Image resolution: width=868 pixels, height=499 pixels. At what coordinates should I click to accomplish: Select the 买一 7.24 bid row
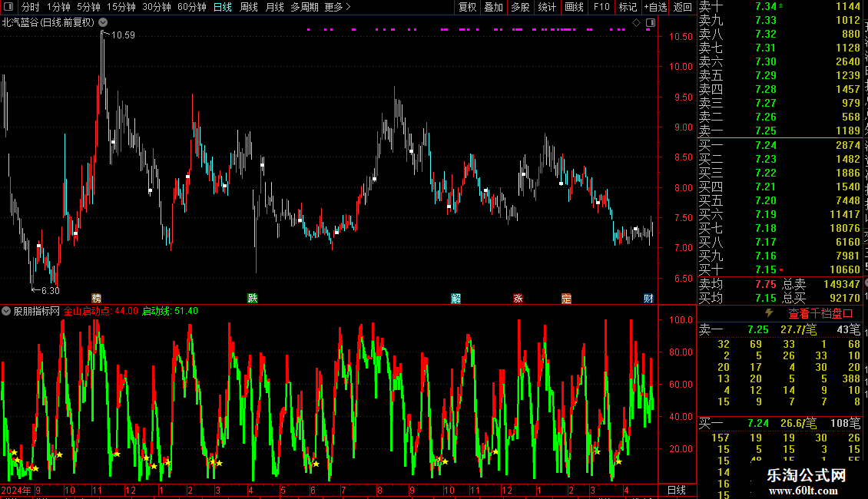780,145
